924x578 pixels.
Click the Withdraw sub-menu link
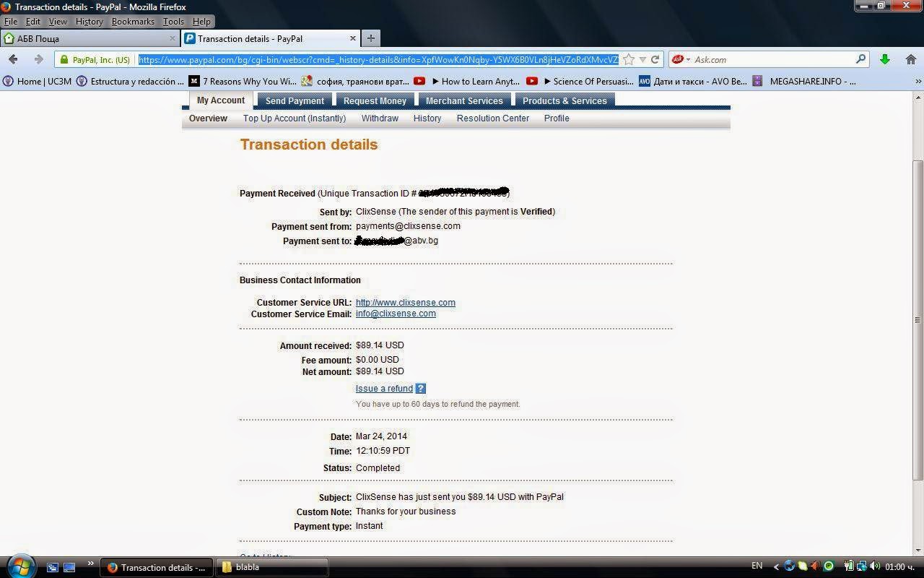point(380,118)
